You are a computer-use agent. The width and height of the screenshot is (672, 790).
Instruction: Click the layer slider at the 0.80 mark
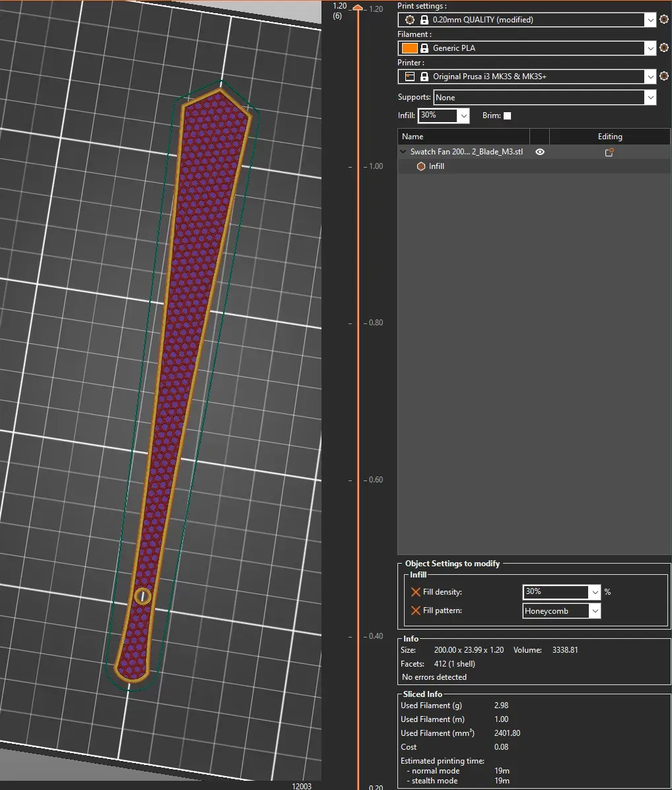(x=358, y=323)
